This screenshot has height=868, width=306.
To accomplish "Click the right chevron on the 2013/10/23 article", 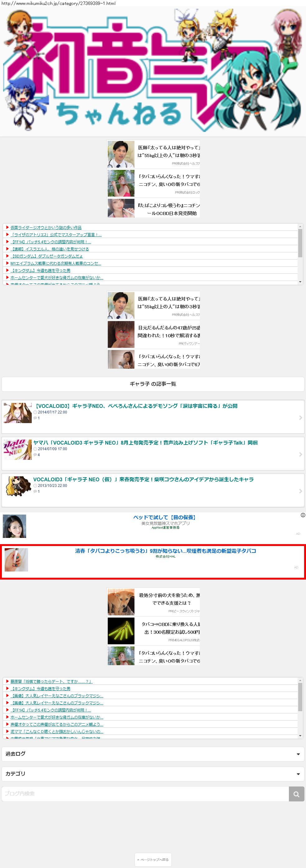I will (300, 491).
